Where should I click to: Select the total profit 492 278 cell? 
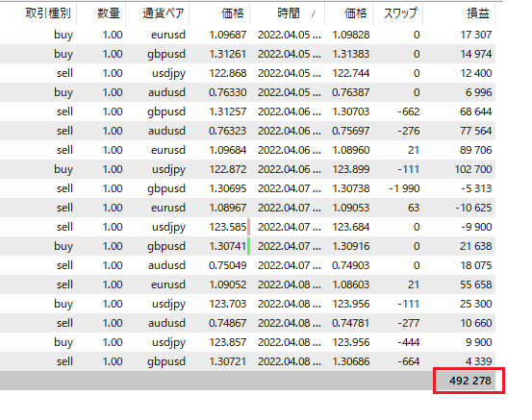pos(469,381)
